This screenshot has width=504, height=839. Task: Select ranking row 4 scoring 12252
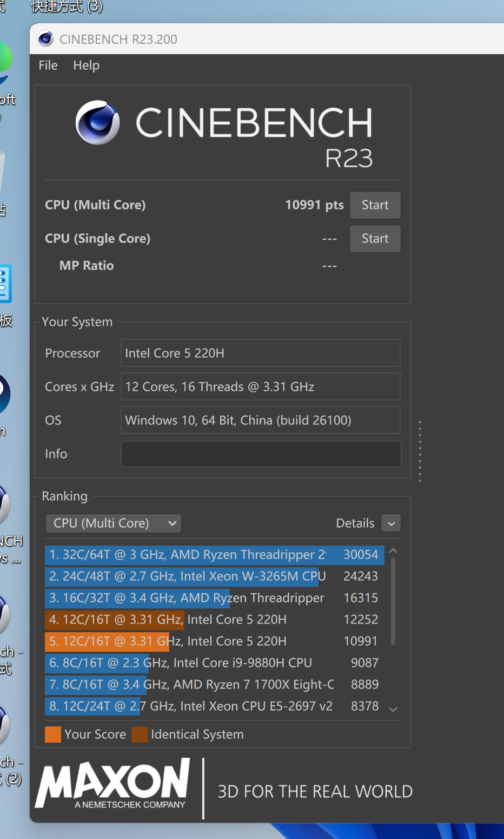pyautogui.click(x=215, y=620)
